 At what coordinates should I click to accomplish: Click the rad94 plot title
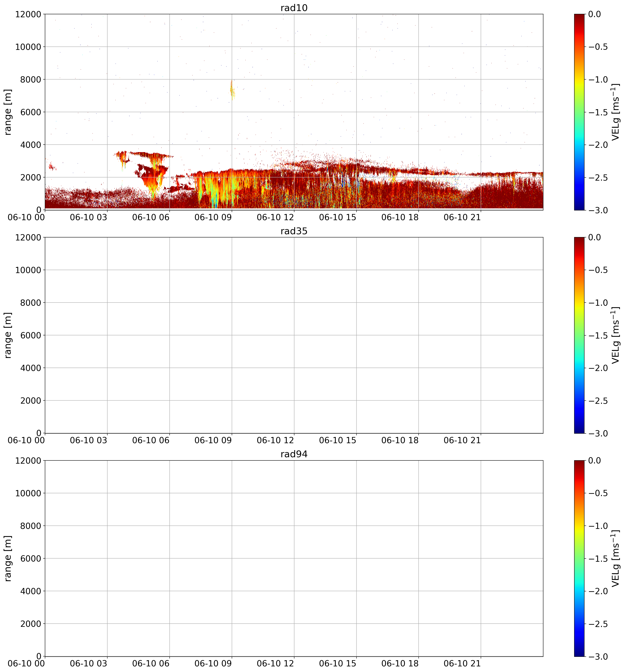[x=294, y=454]
